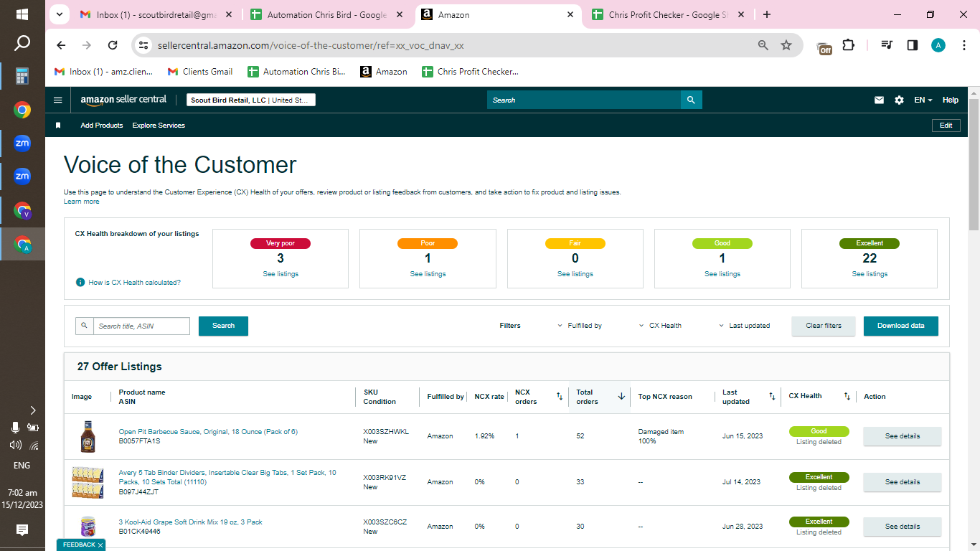Viewport: 980px width, 551px height.
Task: Click the Good CX Health badge
Action: click(819, 431)
